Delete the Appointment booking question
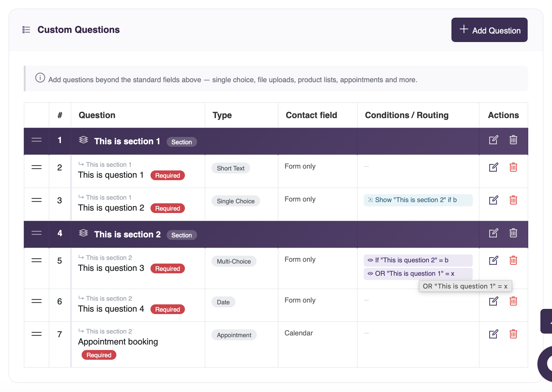This screenshot has width=552, height=392. 513,334
